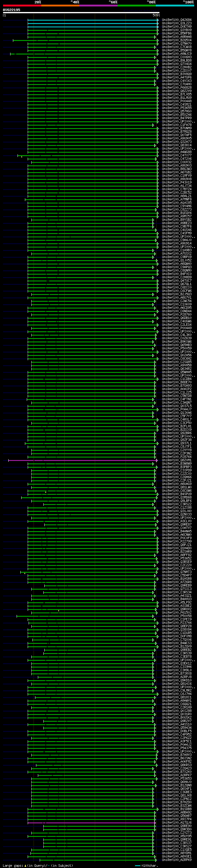Select the hit label UniRef100_B5XZ46
The height and width of the screenshot is (868, 197).
[x=177, y=115]
